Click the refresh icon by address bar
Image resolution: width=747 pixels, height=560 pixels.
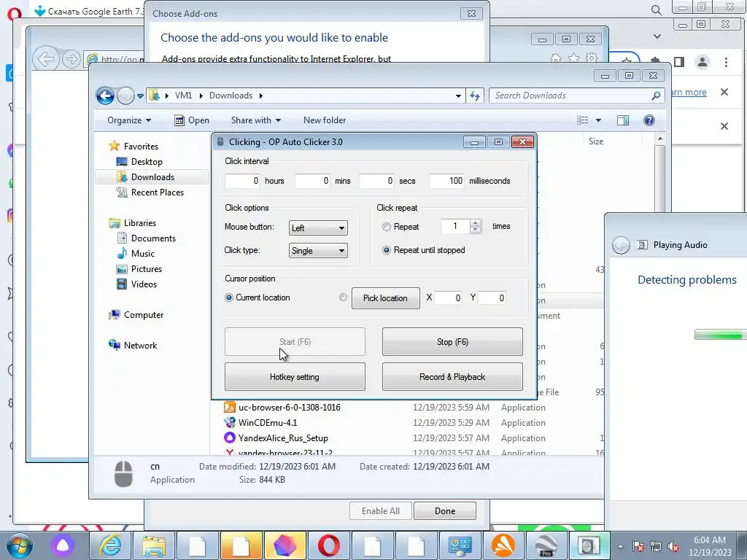coord(475,96)
